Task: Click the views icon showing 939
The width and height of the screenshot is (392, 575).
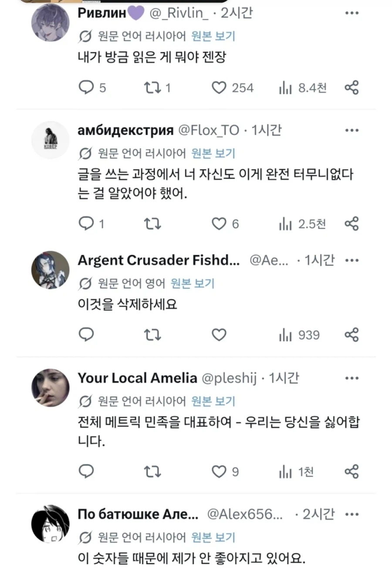Action: coord(286,335)
